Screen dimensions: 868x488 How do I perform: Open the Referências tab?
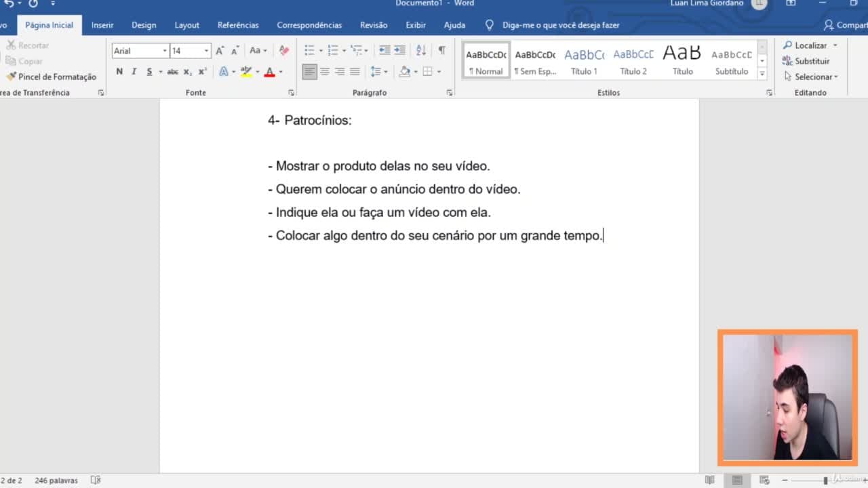click(x=238, y=25)
